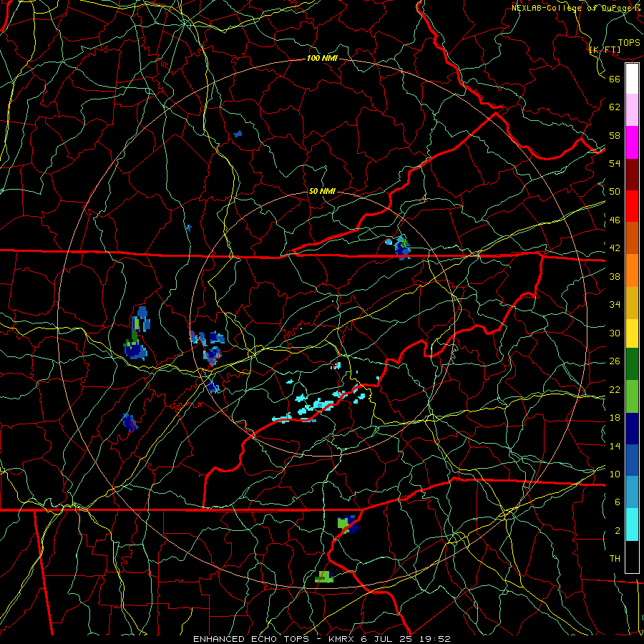
Task: Click the '38' scale label
Action: click(x=615, y=276)
